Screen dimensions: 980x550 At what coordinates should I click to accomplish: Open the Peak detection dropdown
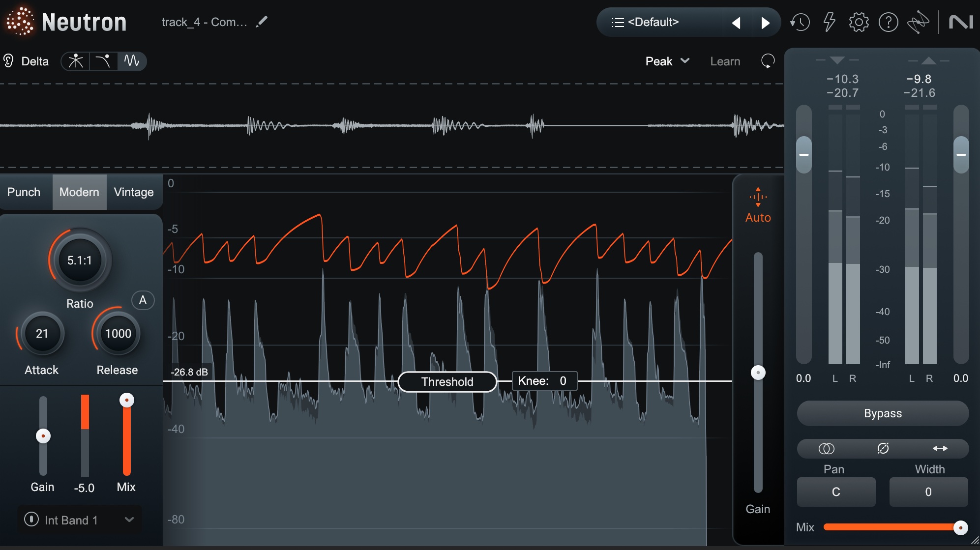(667, 61)
